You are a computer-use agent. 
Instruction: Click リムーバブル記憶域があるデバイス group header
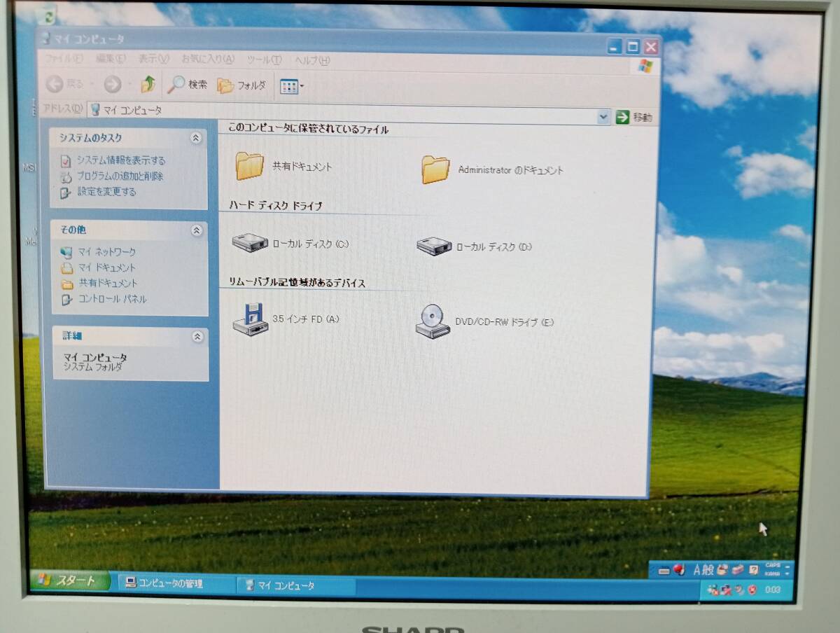coord(297,283)
